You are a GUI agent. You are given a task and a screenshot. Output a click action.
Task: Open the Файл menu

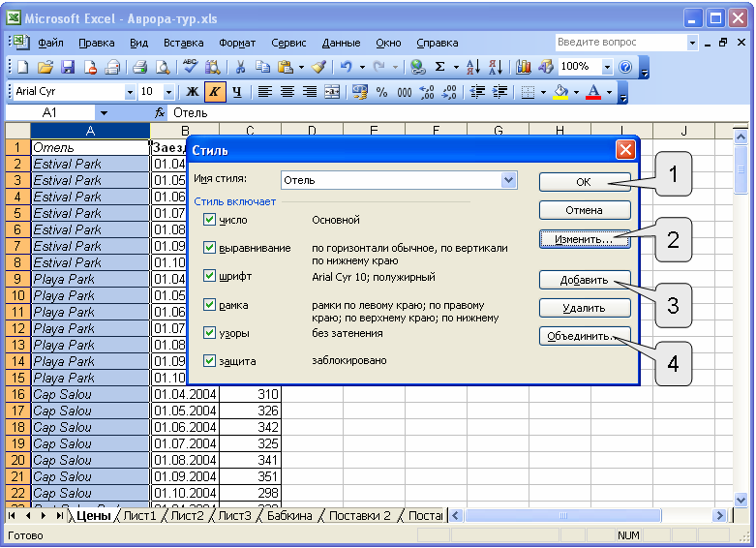(x=50, y=43)
